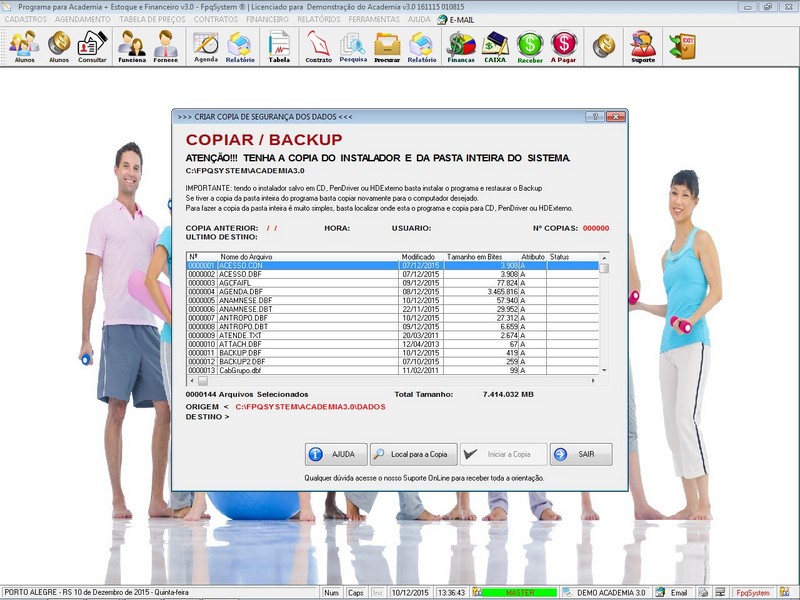Click the dialog's question mark help button
This screenshot has width=800, height=600.
click(594, 116)
